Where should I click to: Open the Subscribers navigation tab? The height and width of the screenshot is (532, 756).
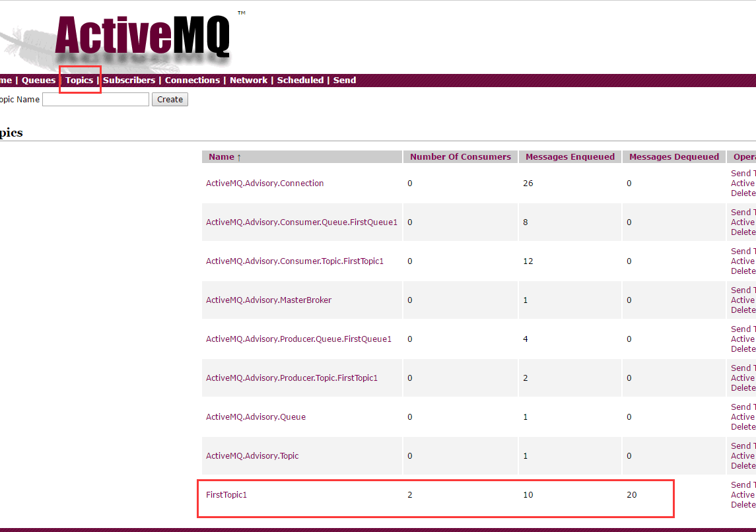click(x=129, y=81)
